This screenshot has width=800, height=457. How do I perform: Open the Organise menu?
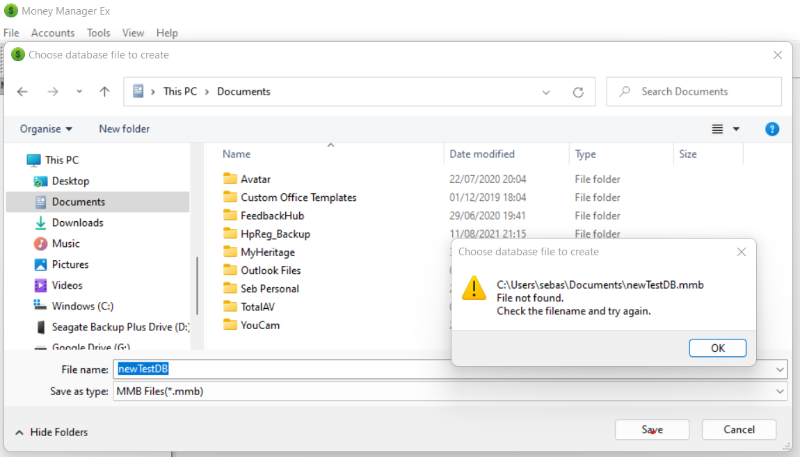click(x=46, y=129)
